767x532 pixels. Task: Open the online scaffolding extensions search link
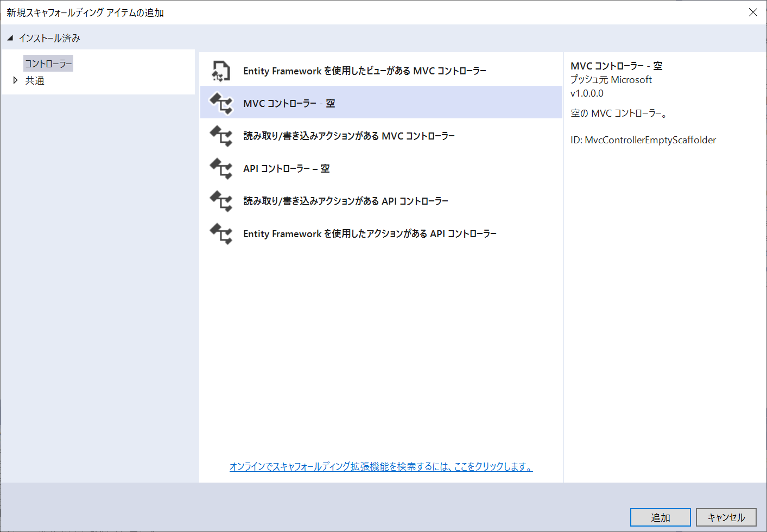pos(381,466)
